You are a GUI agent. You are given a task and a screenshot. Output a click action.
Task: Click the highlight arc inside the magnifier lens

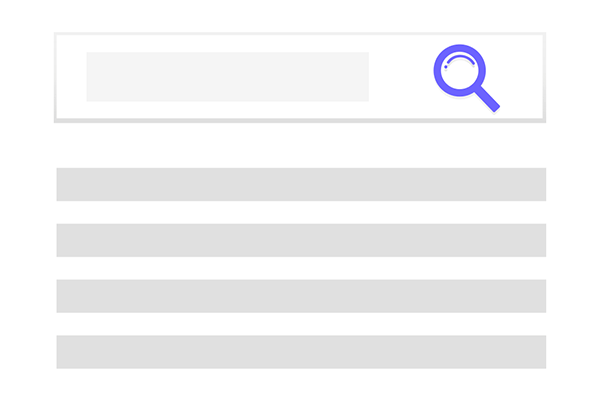tap(461, 60)
